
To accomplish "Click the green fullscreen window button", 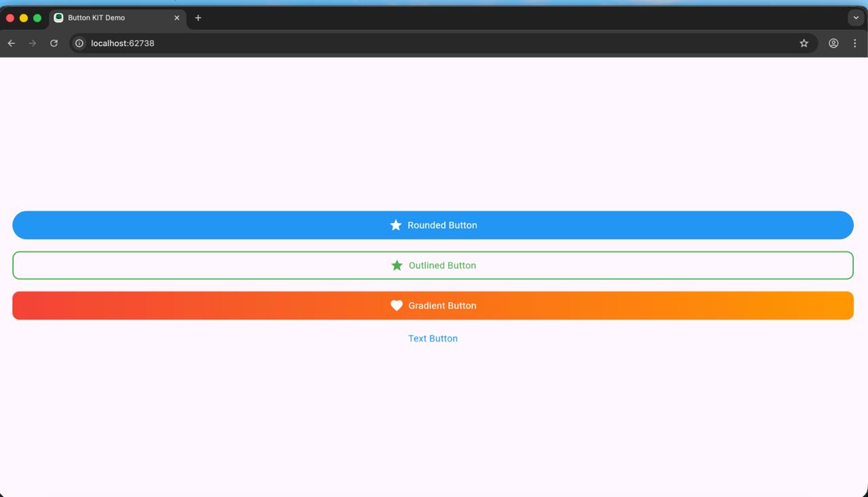I will click(x=37, y=18).
